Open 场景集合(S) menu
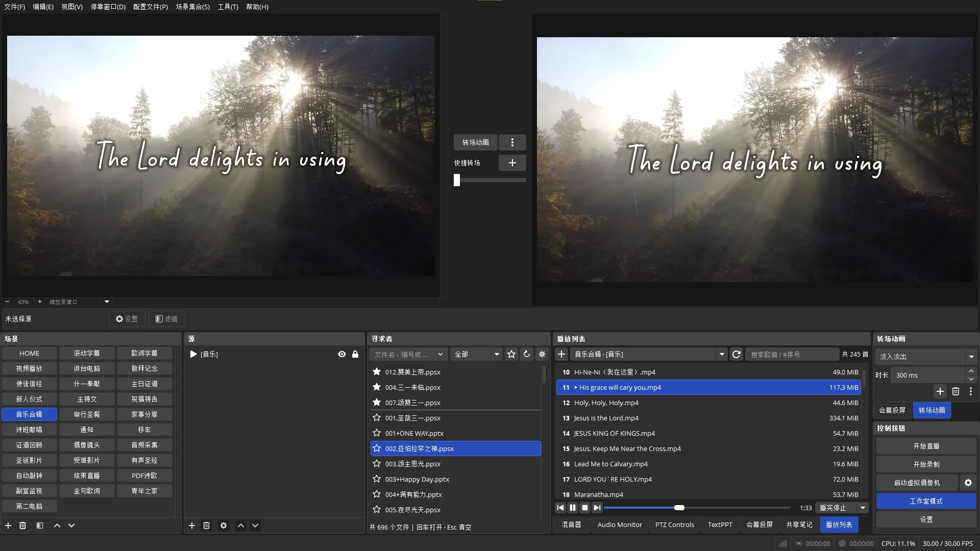The height and width of the screenshot is (551, 980). [192, 7]
